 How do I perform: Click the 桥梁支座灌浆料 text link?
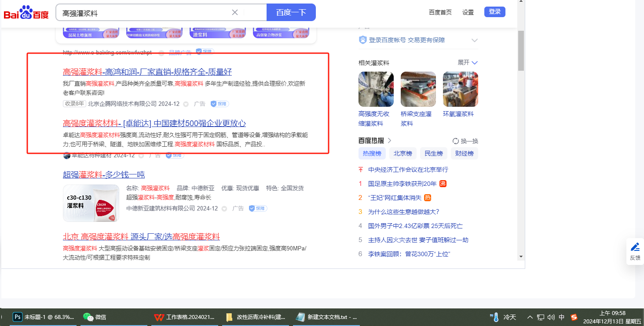coord(416,119)
